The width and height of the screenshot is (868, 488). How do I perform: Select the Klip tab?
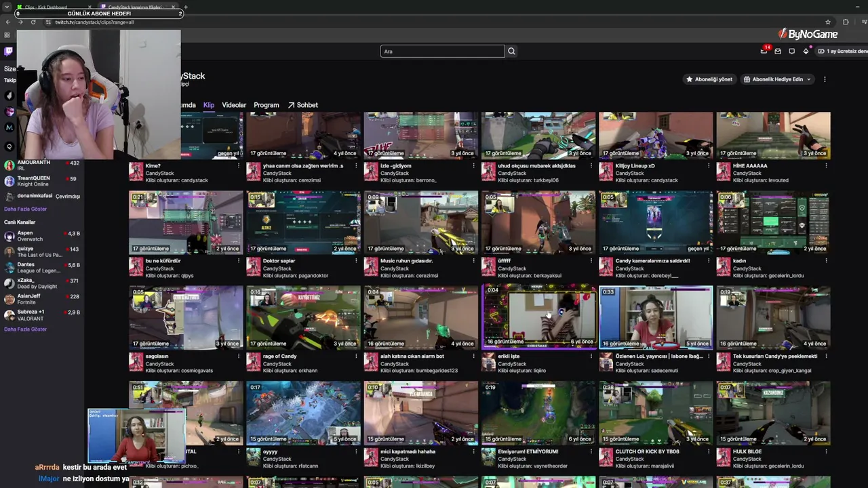[x=209, y=105]
